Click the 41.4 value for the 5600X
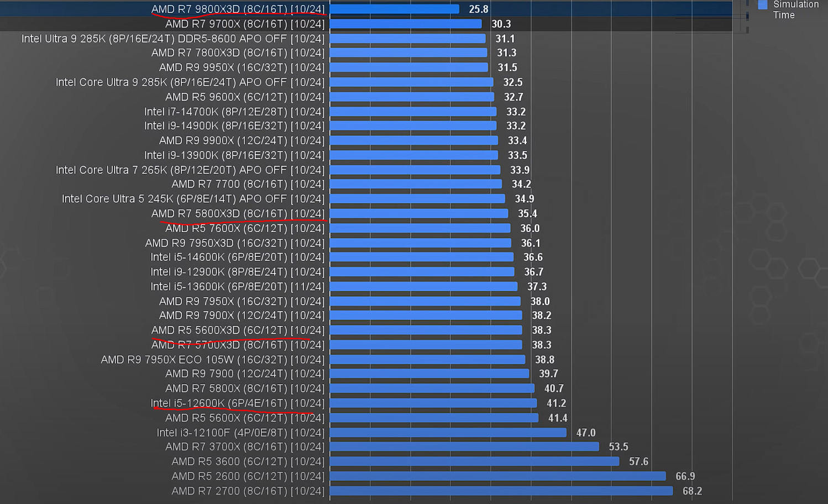 point(558,418)
